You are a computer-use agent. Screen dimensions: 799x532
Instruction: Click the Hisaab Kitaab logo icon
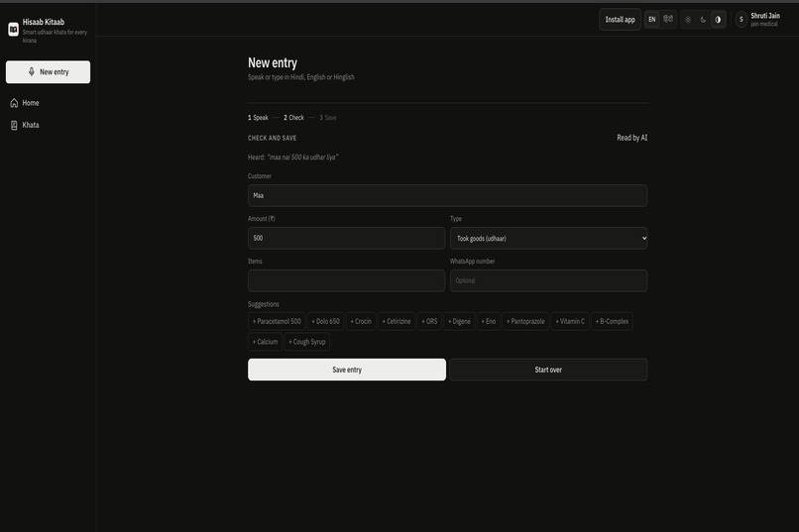(14, 30)
